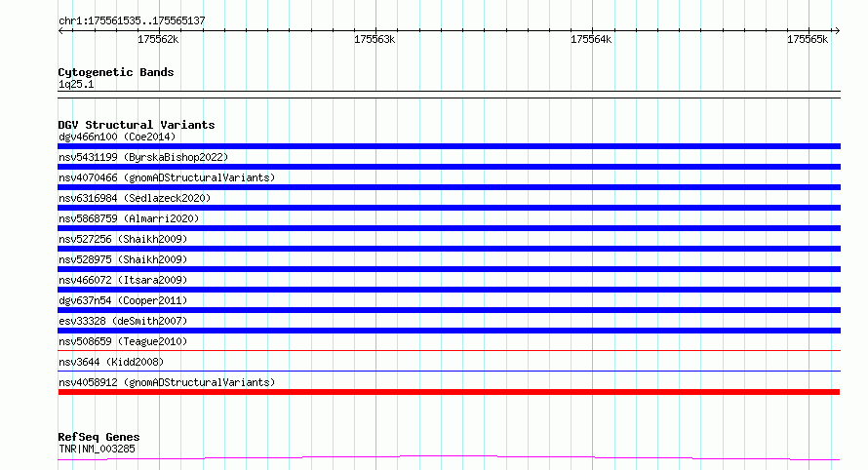Click the blue bar under nsv5868759
This screenshot has height=470, width=868.
(449, 228)
